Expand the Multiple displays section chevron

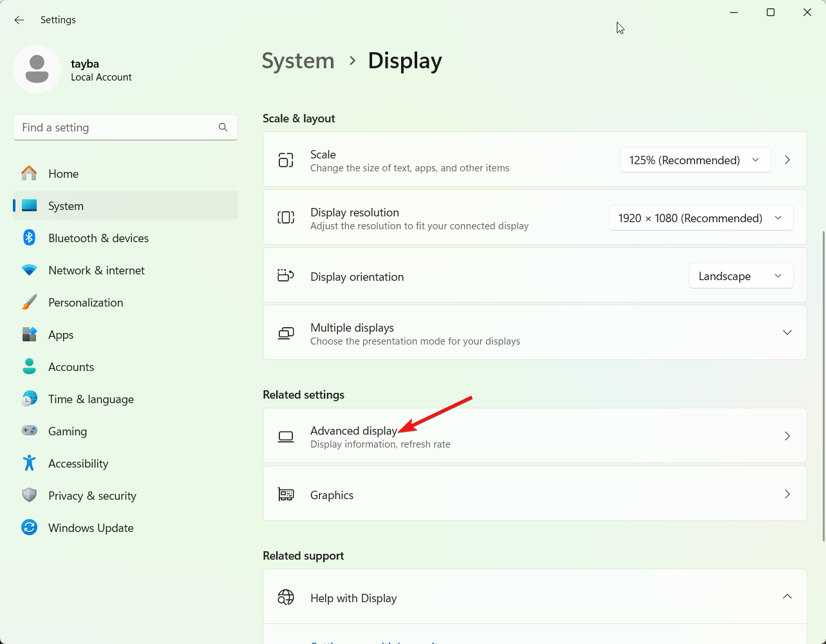click(x=787, y=332)
